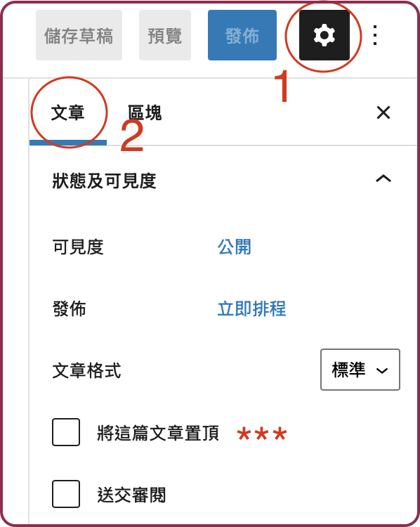Open the settings gear icon

(x=324, y=35)
